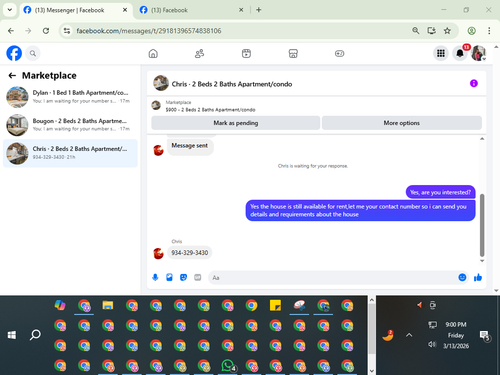Viewport: 500px width, 375px height.
Task: Open the Facebook menu grid icon
Action: pyautogui.click(x=441, y=53)
